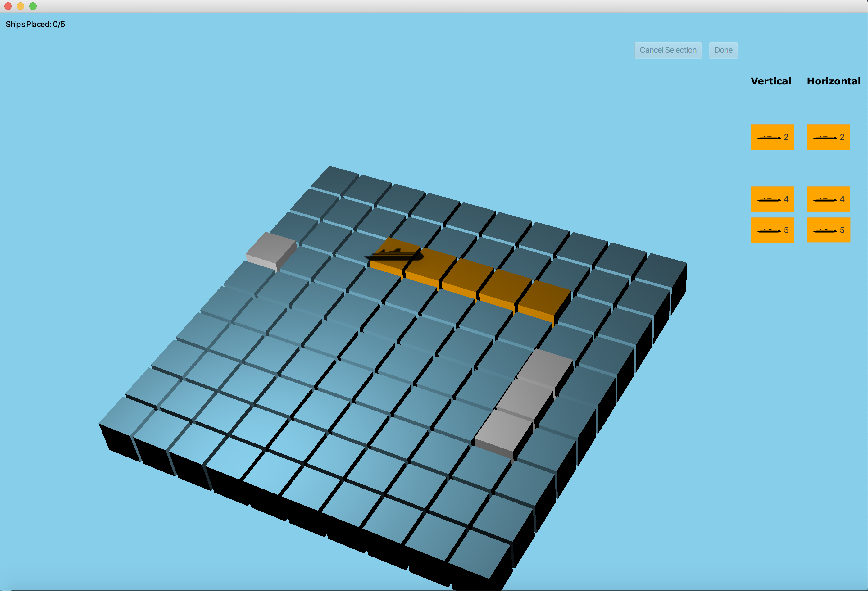Select the horizontal ship of length 4

coord(829,199)
